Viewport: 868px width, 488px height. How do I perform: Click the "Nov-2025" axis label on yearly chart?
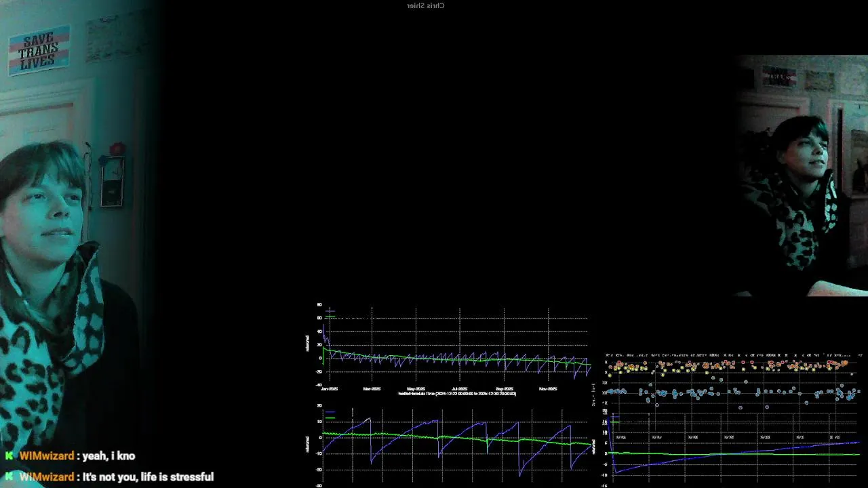click(x=548, y=389)
